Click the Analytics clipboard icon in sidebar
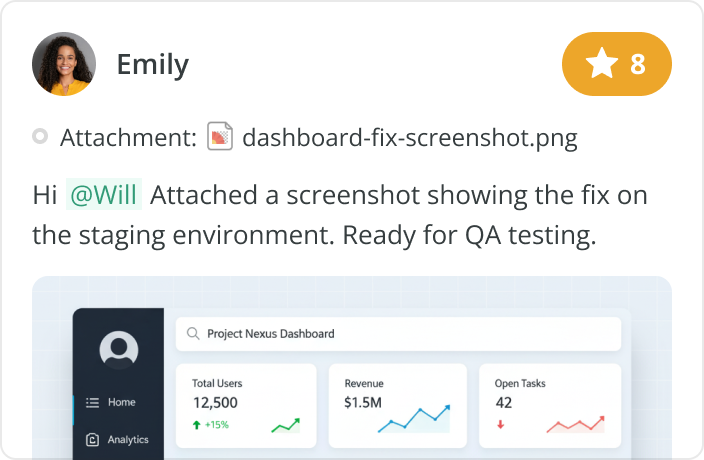The width and height of the screenshot is (704, 460). 92,439
